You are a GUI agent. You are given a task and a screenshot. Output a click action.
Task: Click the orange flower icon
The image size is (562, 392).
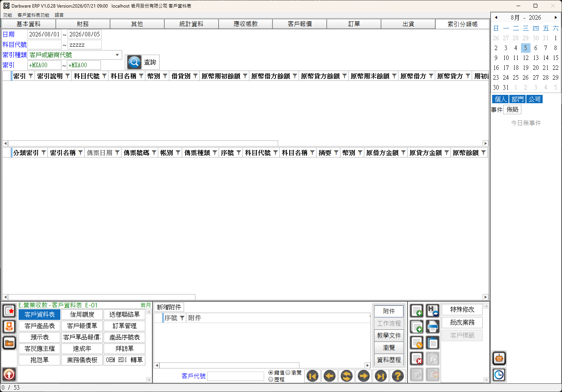coord(9,327)
